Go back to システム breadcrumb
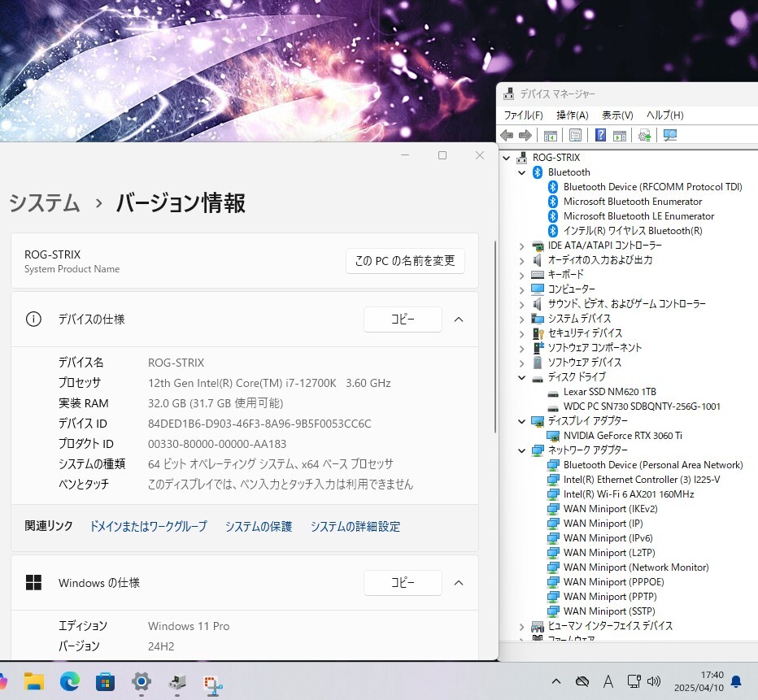Viewport: 758px width, 700px height. point(45,203)
